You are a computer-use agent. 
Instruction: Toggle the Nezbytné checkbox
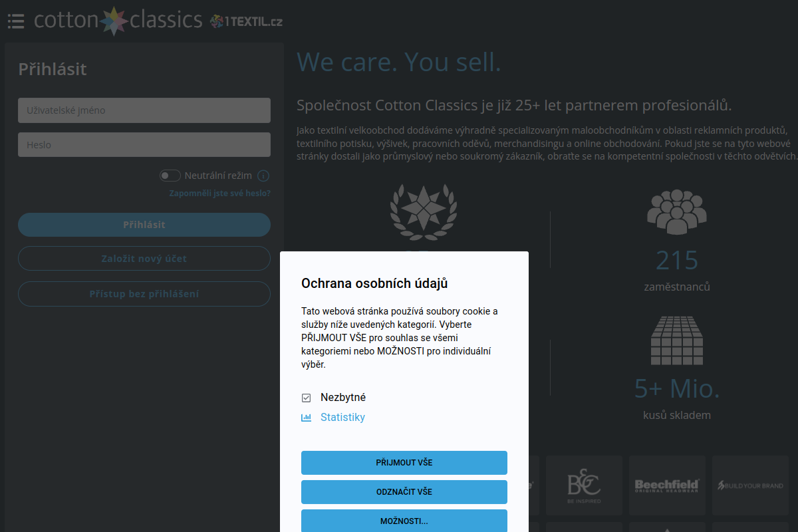click(x=307, y=398)
